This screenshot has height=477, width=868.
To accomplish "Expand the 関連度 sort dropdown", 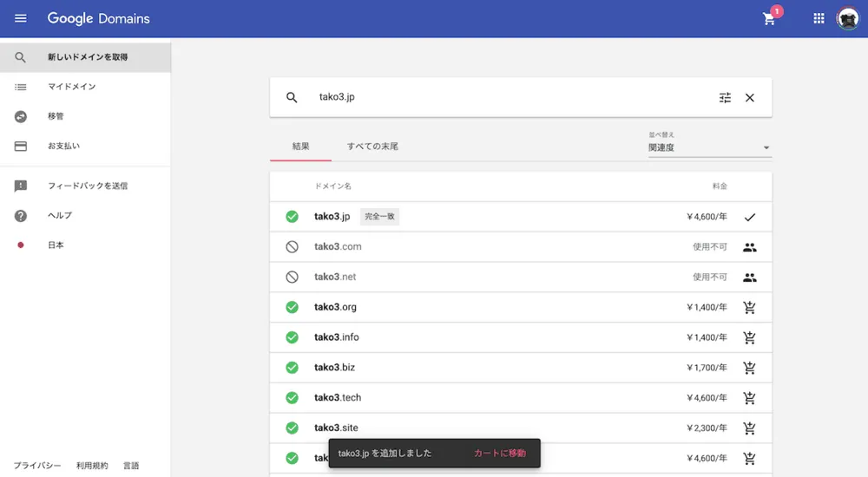I will (709, 147).
